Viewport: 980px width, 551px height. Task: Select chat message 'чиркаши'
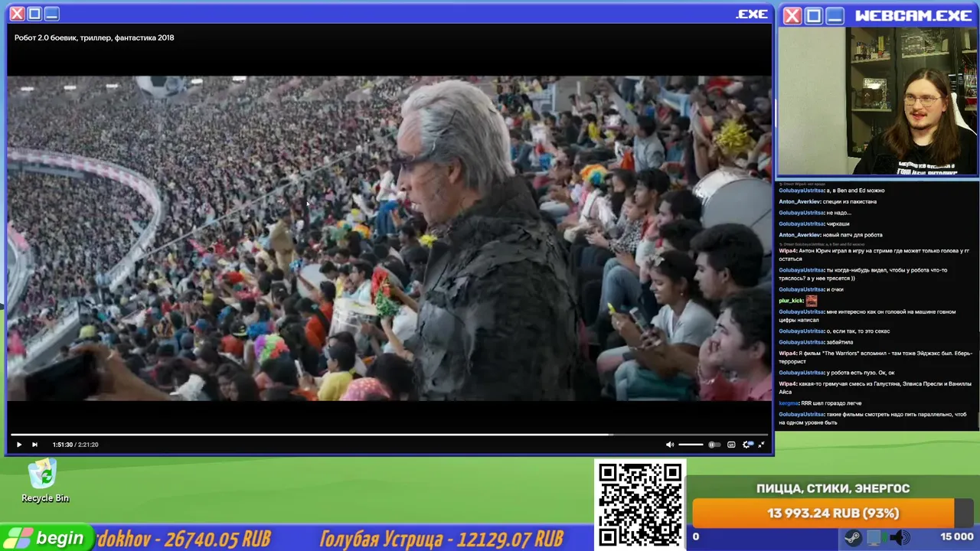click(838, 224)
